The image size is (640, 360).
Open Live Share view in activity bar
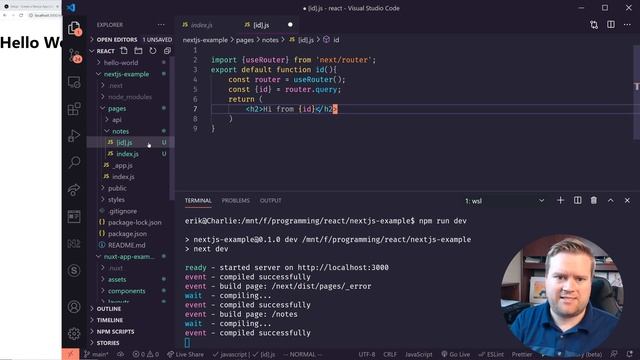(x=74, y=189)
